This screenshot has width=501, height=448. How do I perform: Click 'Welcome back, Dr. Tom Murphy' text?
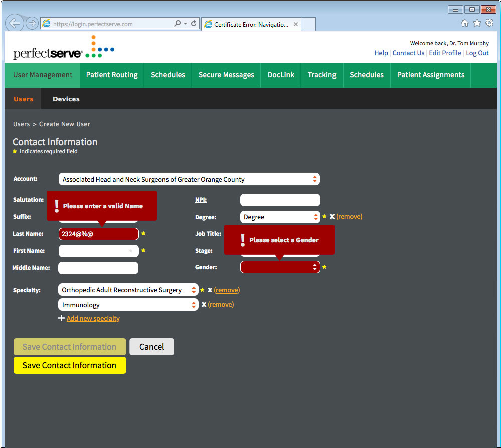pos(449,43)
